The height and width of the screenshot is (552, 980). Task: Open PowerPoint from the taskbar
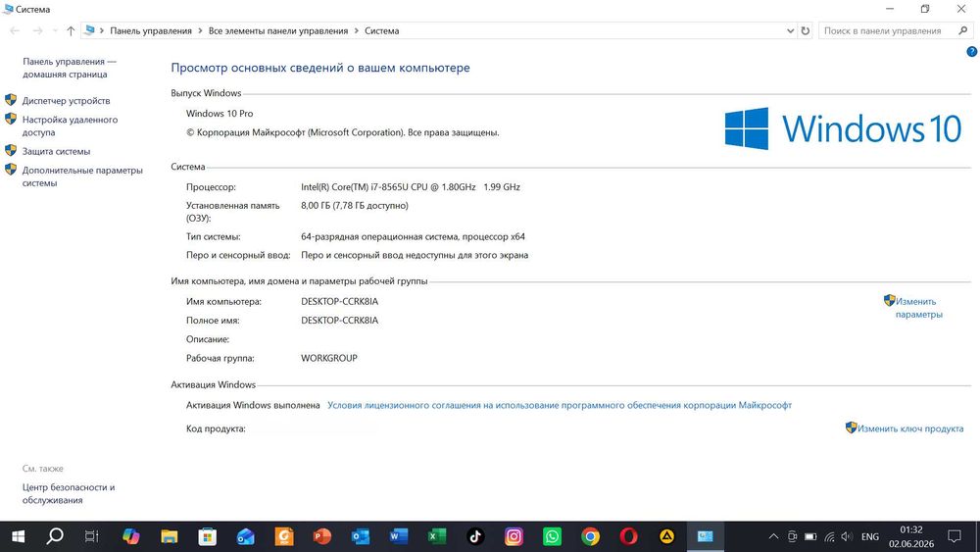tap(321, 536)
